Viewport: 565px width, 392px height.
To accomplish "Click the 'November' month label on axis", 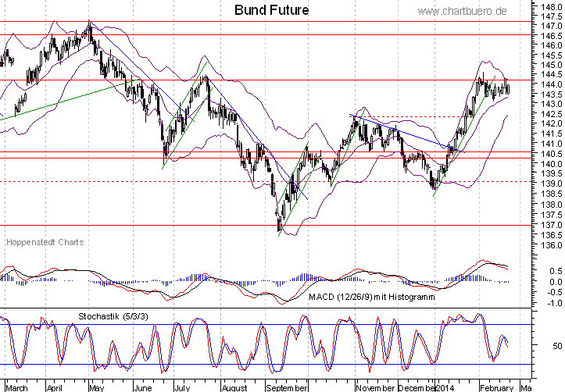I will pos(375,388).
